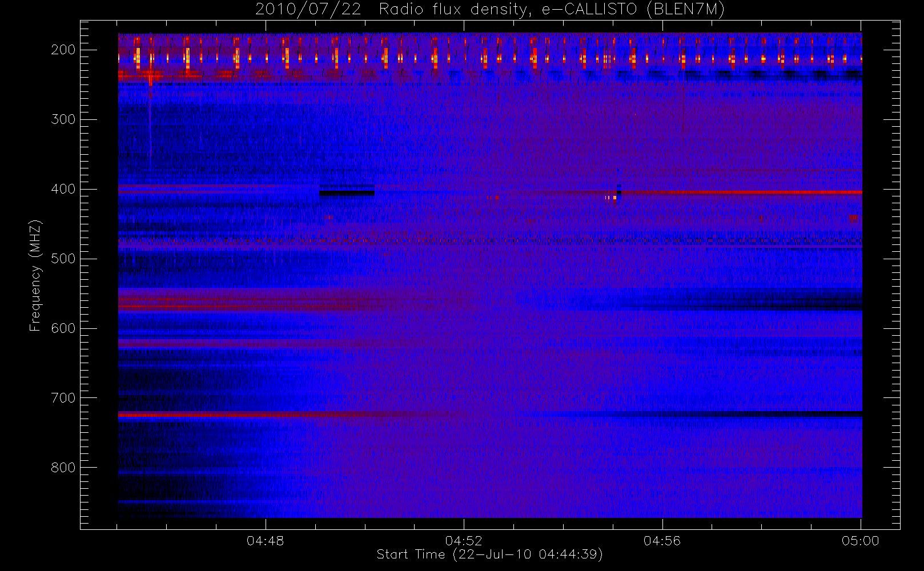
Task: Click the plot title "2010/07/22 Radio flux density, e-CALLISTO (BLEN7M)"
Action: pyautogui.click(x=490, y=10)
